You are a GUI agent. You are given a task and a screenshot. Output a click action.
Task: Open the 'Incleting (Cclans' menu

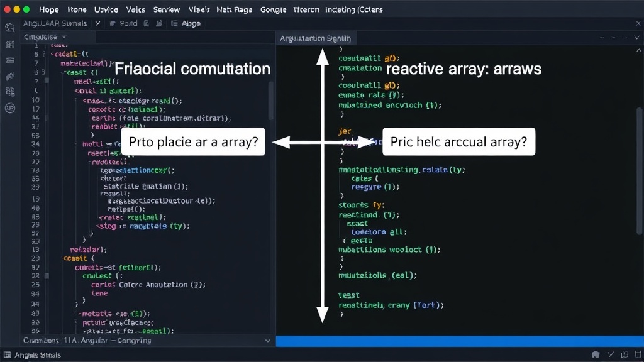tap(354, 9)
